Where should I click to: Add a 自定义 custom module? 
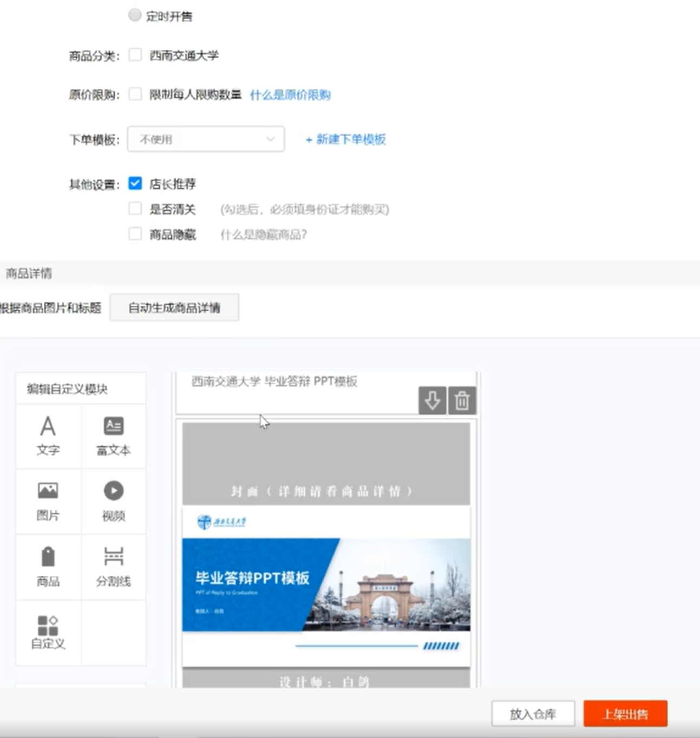click(48, 632)
